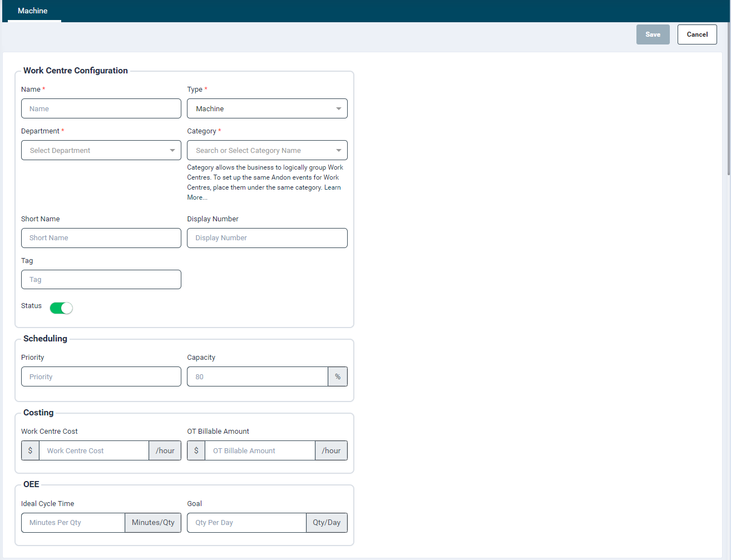
Task: Click the Priority input field
Action: [101, 377]
